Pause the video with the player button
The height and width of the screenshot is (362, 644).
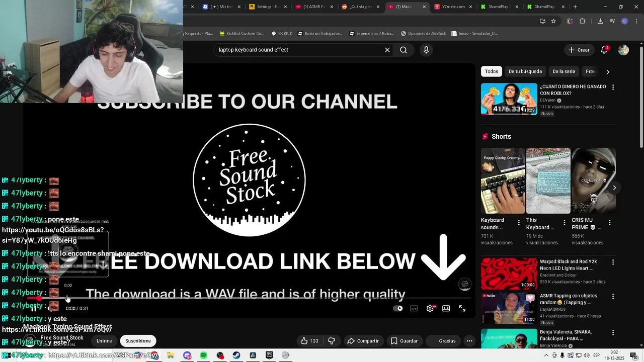point(34,309)
